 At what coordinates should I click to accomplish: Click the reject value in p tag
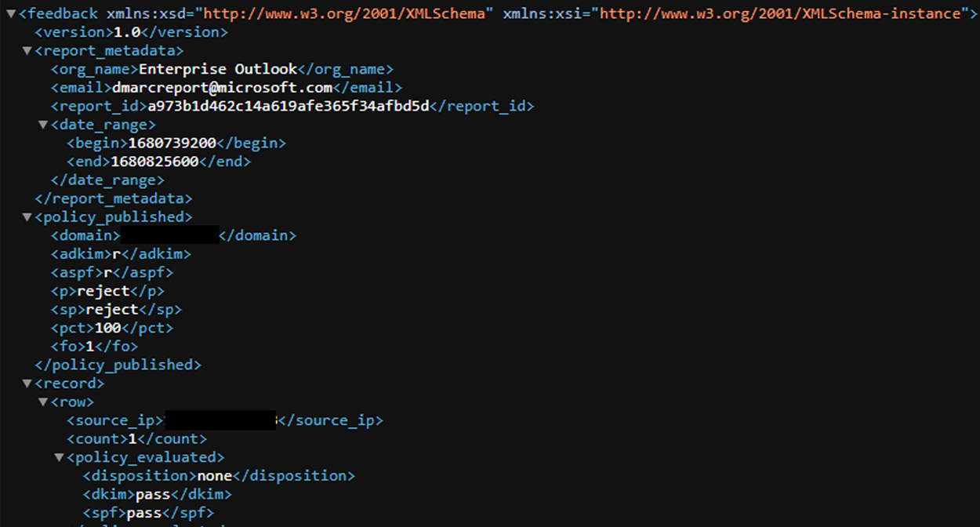(103, 291)
